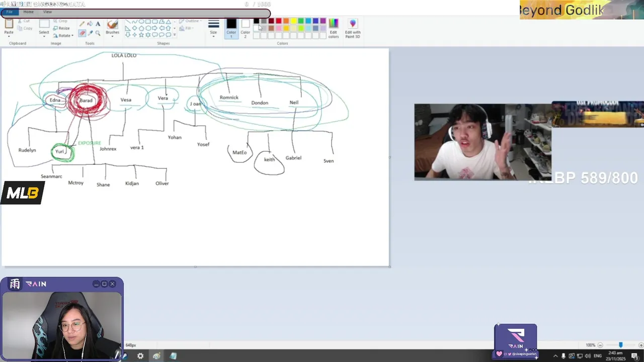Switch to the Home ribbon tab
This screenshot has width=644, height=362.
point(28,12)
